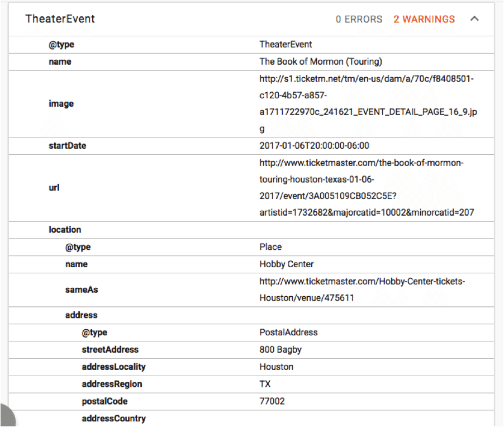
Task: Open the ticketm.net image URL
Action: pyautogui.click(x=368, y=104)
